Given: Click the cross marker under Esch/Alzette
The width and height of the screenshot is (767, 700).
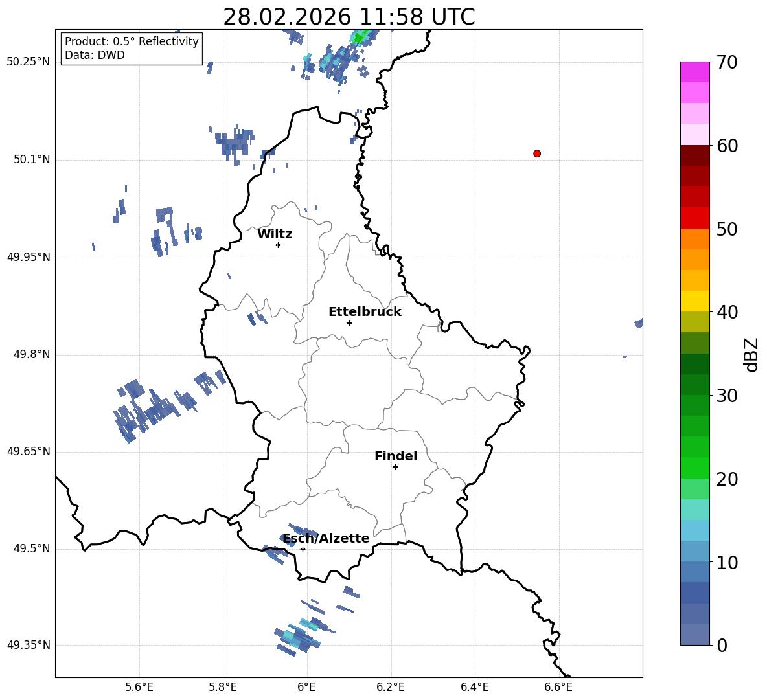Looking at the screenshot, I should click(303, 549).
